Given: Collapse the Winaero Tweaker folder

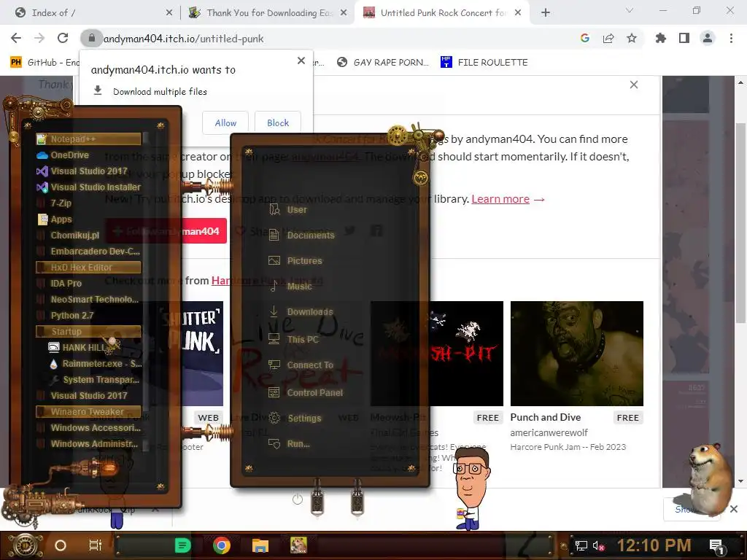Looking at the screenshot, I should [x=88, y=411].
